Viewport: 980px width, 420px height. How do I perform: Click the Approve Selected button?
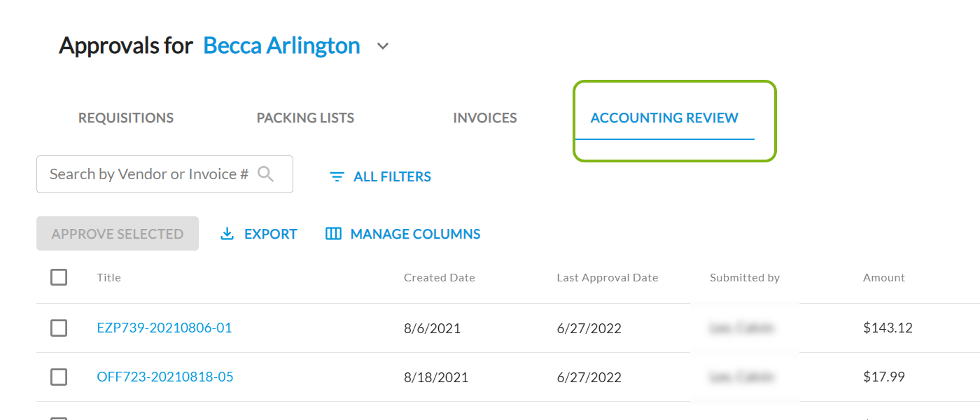(x=118, y=234)
